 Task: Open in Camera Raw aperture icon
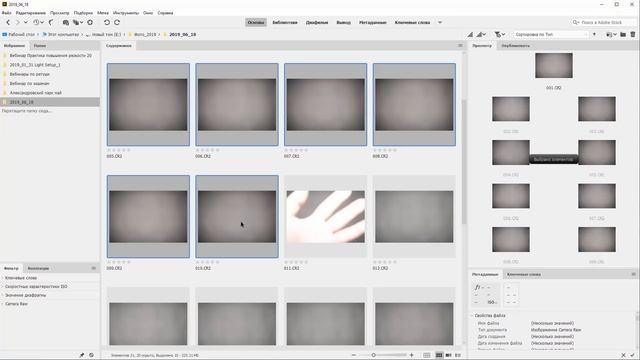coord(90,22)
